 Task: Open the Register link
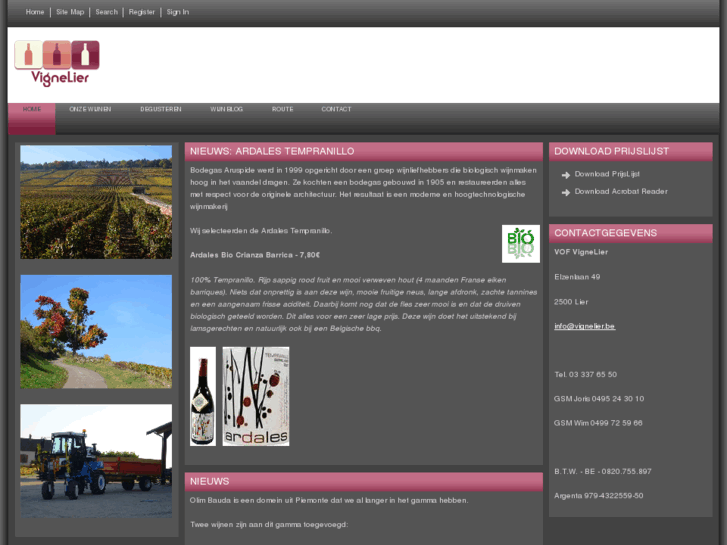[x=142, y=12]
